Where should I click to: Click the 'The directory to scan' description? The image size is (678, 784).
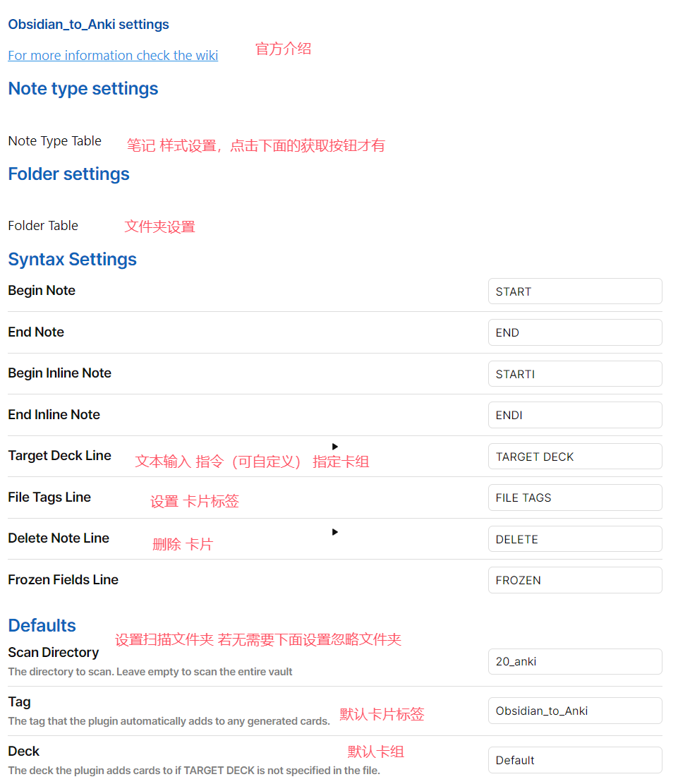[150, 672]
